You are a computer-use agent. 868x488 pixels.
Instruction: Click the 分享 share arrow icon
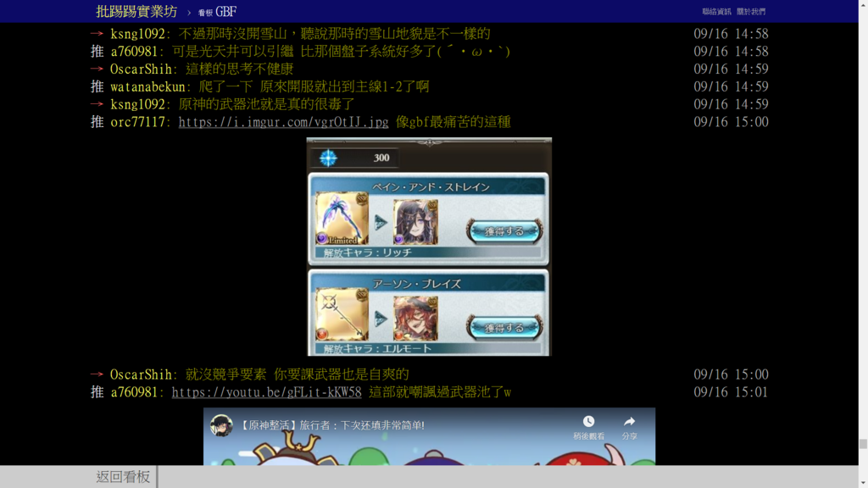click(x=630, y=422)
